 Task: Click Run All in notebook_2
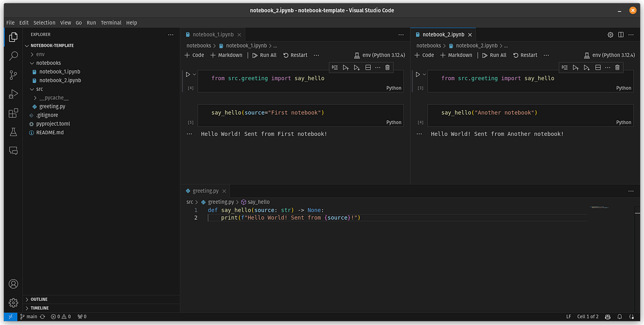tap(493, 55)
